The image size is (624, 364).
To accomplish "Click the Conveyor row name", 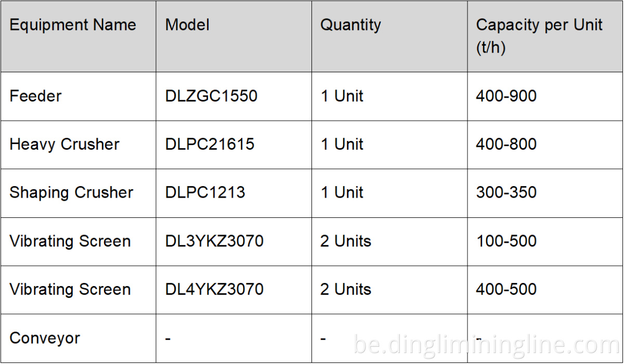I will (45, 338).
